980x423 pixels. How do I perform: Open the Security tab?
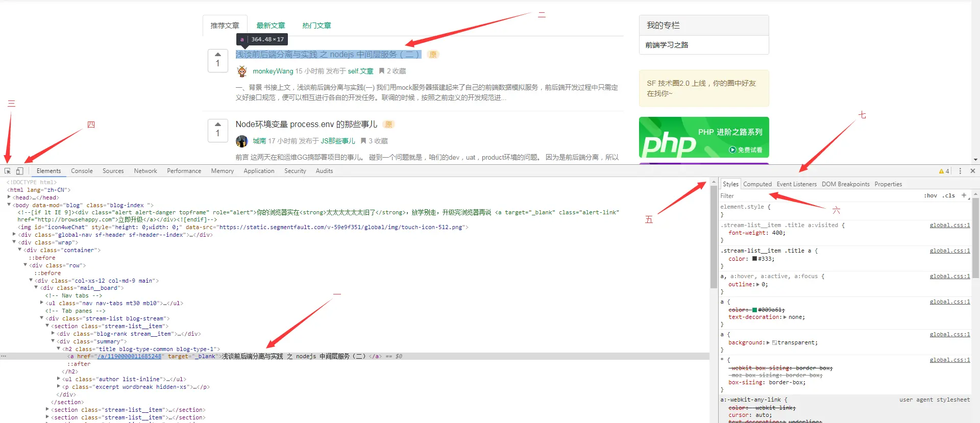coord(295,171)
